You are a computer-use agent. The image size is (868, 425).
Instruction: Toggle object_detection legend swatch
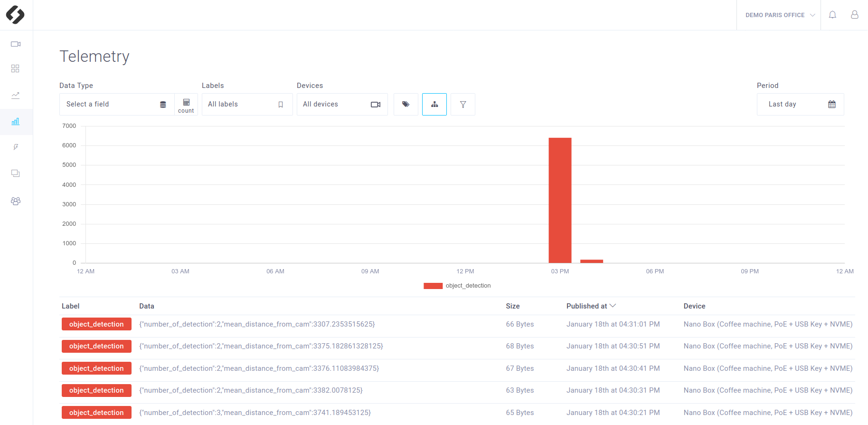(x=433, y=286)
